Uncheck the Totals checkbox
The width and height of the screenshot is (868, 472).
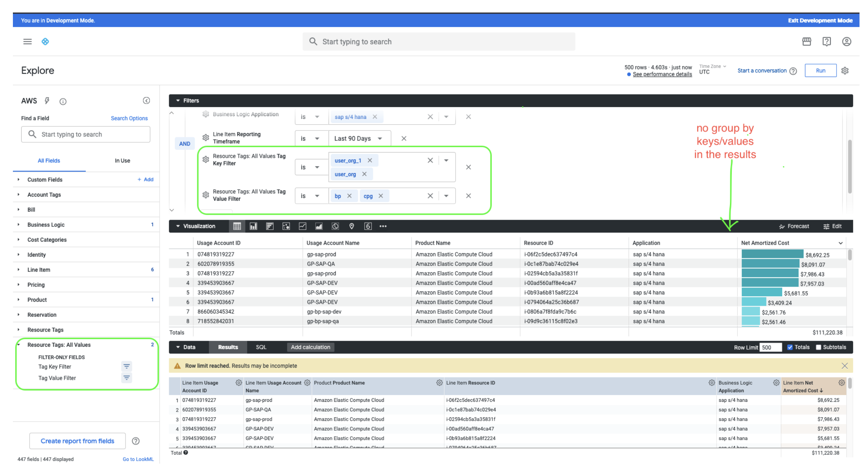point(790,347)
